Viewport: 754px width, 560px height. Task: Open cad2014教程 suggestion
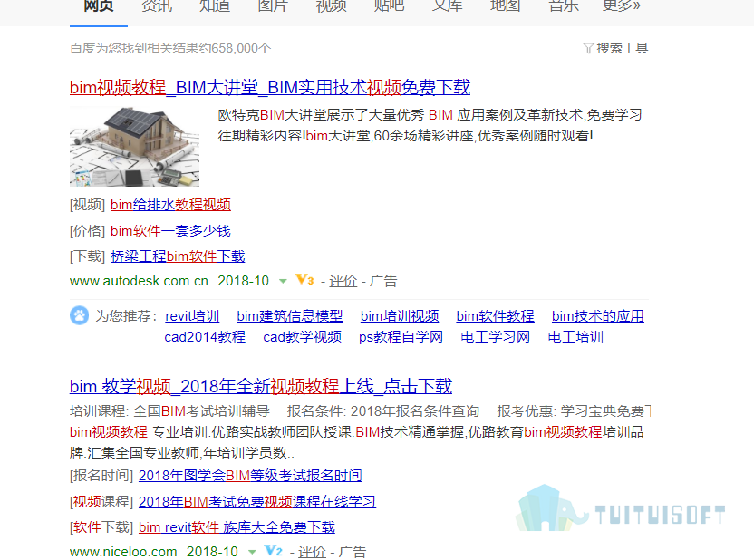pos(205,337)
